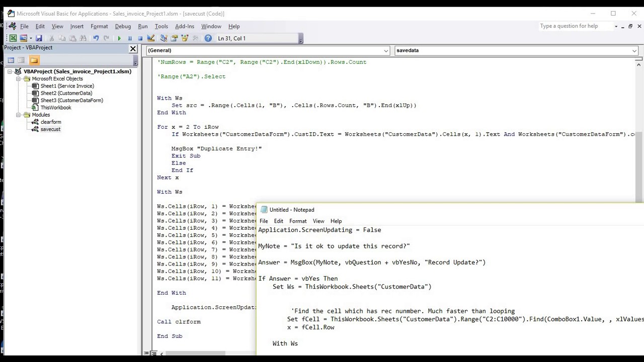Open Notepad File menu

pos(264,221)
